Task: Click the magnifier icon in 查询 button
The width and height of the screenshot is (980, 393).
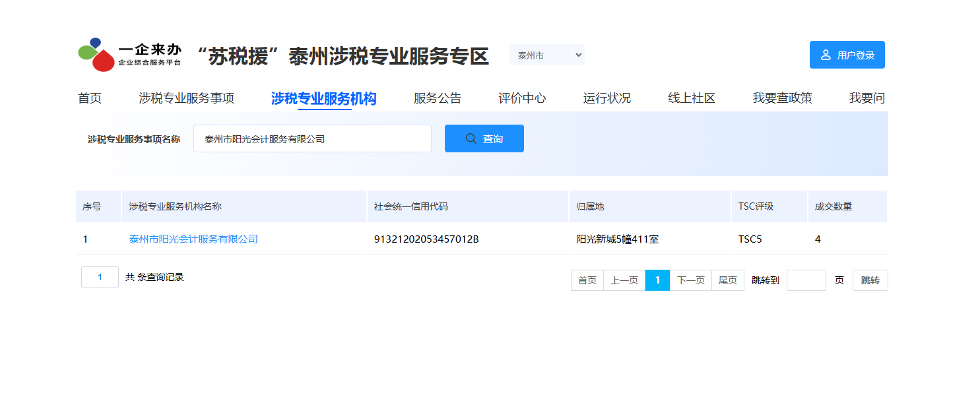Action: (471, 138)
